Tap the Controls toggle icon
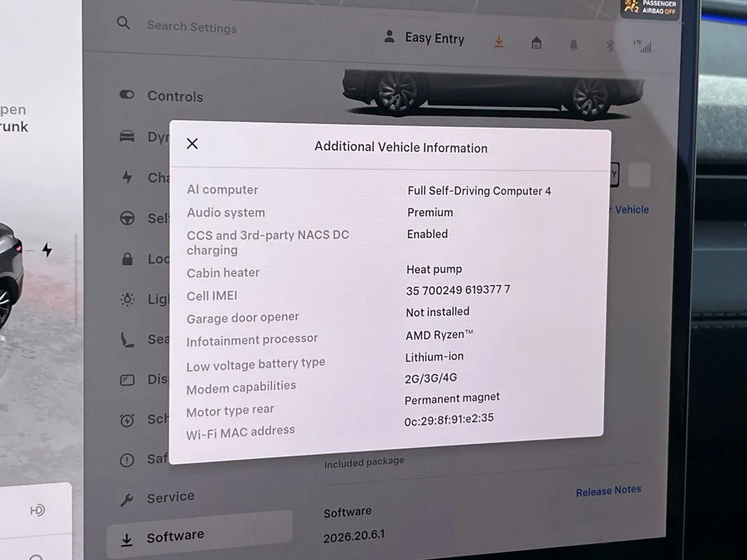The width and height of the screenshot is (747, 560). tap(127, 94)
